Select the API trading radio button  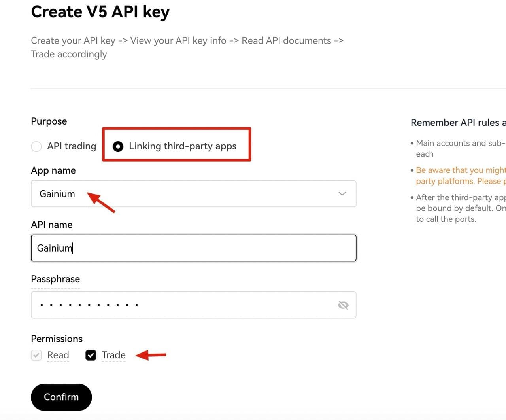coord(36,146)
